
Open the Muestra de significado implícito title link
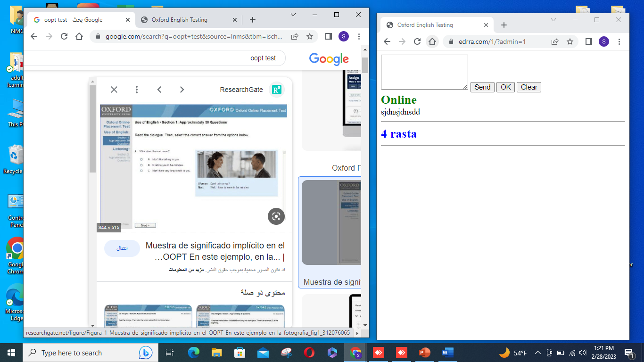click(215, 252)
